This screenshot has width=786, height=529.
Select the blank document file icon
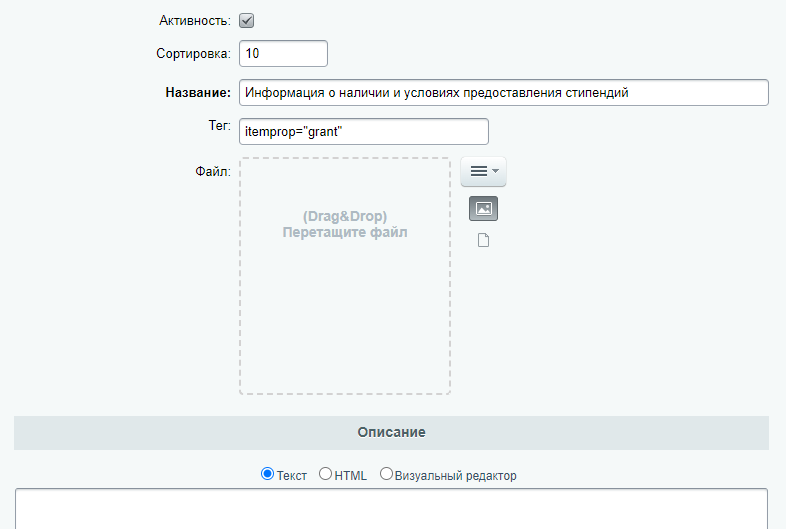483,240
